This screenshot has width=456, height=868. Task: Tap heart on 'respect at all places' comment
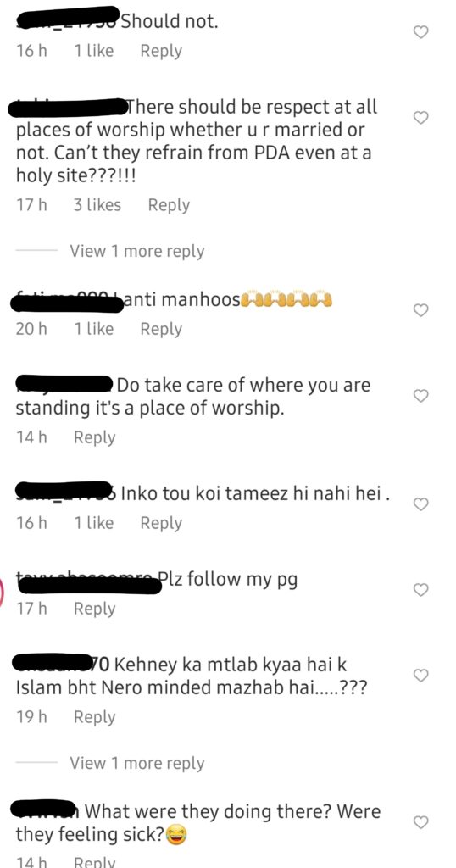pos(421,117)
